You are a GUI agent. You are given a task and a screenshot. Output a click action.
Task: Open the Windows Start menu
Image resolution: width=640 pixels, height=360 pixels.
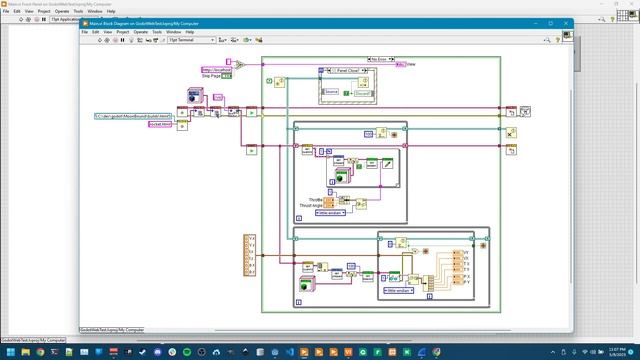(x=11, y=352)
